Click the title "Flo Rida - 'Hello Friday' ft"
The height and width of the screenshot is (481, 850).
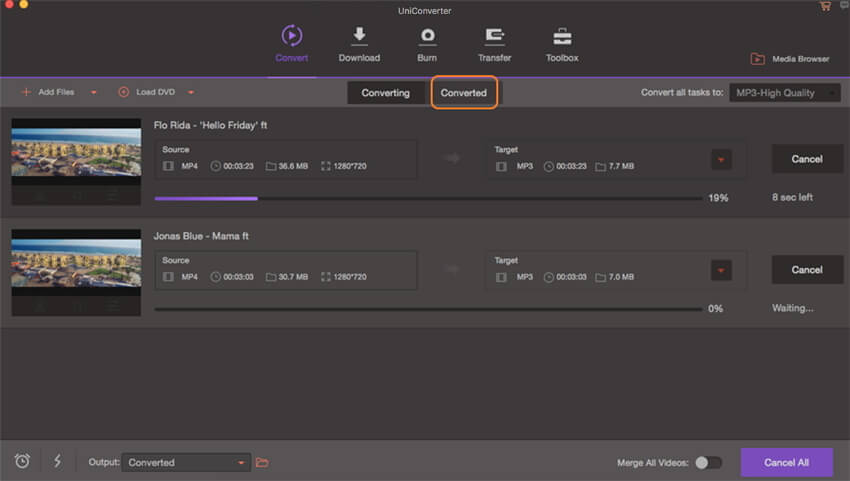[x=210, y=125]
